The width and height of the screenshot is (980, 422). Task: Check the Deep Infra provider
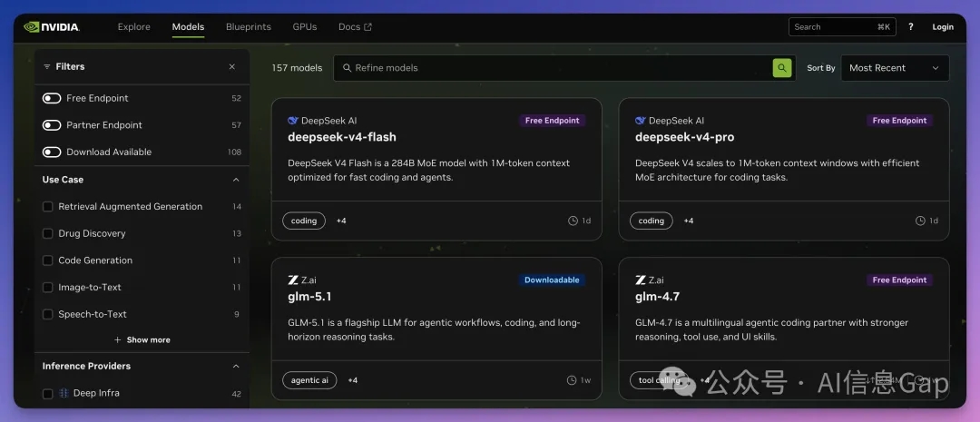point(47,394)
